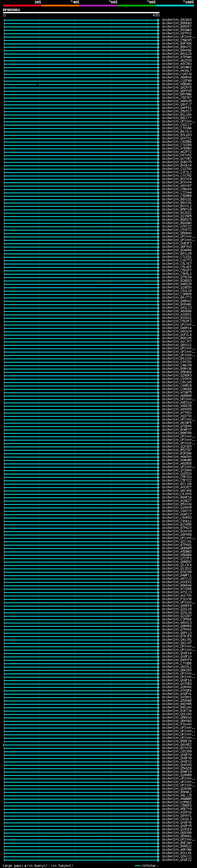This screenshot has width=197, height=868.
Task: Open hit UniRef100_C1EFN9
Action: pyautogui.click(x=176, y=81)
